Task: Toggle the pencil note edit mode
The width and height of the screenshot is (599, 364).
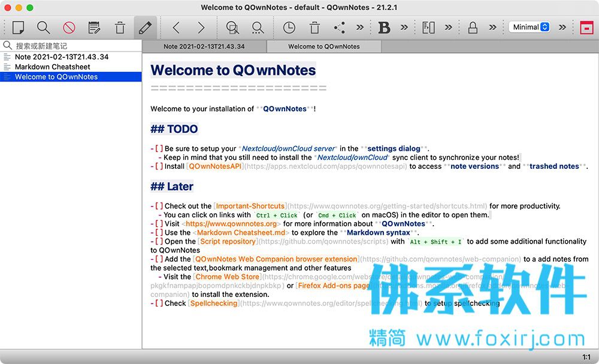Action: [145, 28]
